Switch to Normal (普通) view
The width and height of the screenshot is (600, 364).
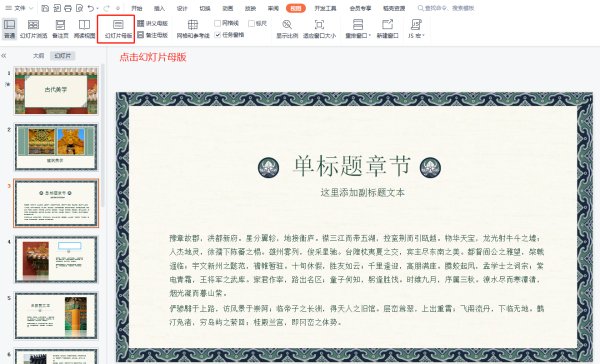(9, 29)
